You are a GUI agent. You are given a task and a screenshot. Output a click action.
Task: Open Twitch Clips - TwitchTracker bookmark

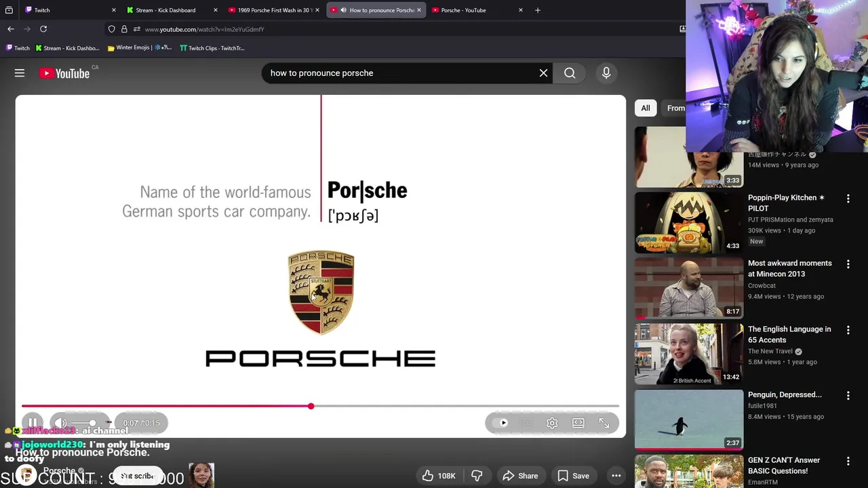(212, 48)
